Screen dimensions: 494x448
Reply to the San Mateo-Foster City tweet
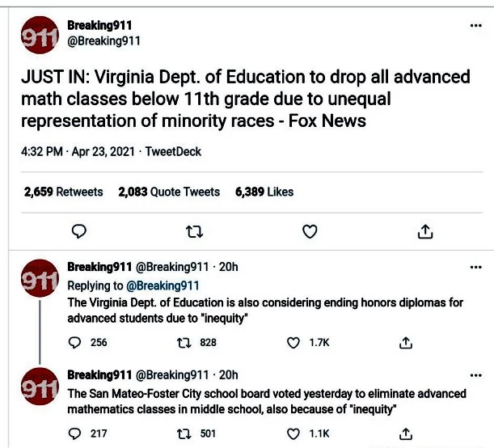point(76,433)
